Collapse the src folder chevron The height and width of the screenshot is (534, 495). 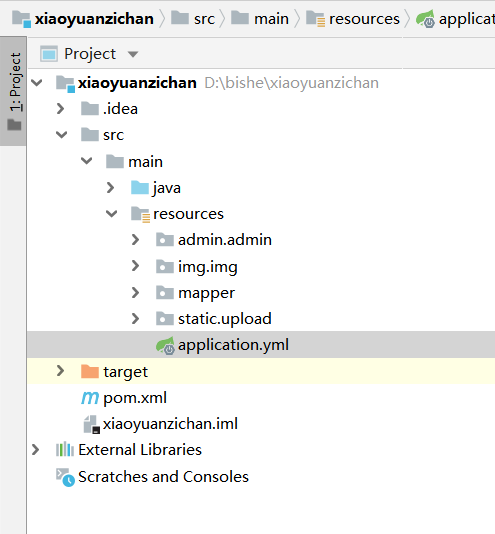click(x=61, y=135)
